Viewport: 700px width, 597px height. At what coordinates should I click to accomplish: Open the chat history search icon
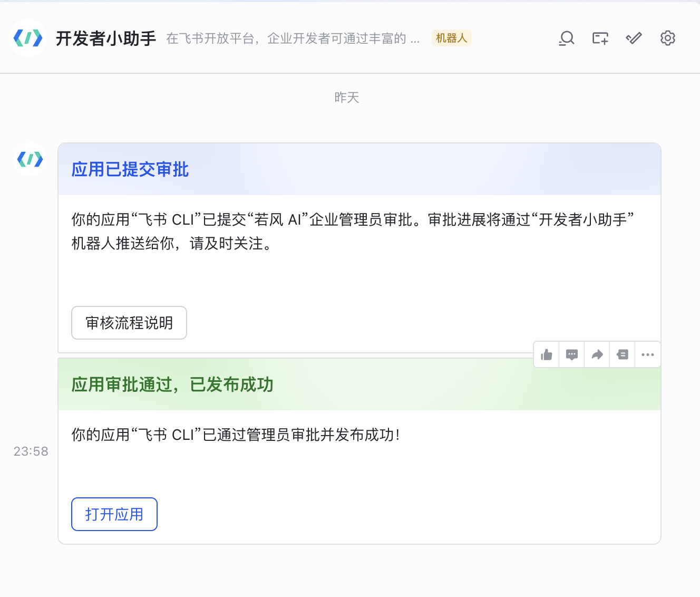tap(567, 38)
